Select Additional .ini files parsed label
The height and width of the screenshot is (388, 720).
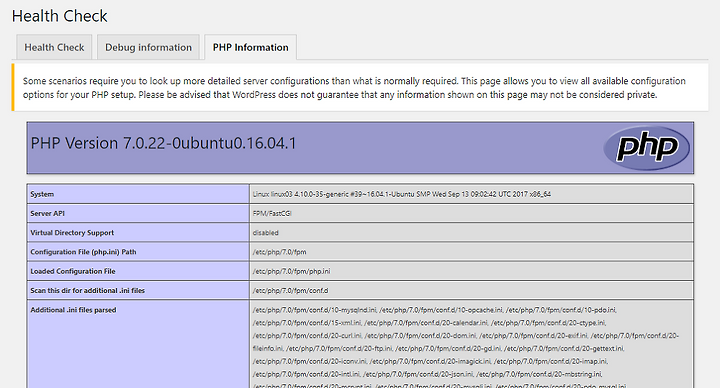coord(73,310)
